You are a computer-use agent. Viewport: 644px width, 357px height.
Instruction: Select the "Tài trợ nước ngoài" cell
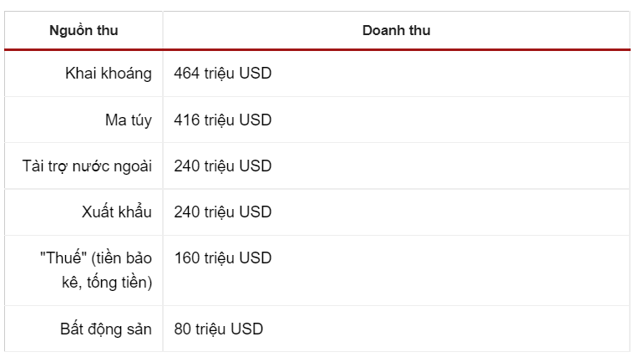pos(87,166)
